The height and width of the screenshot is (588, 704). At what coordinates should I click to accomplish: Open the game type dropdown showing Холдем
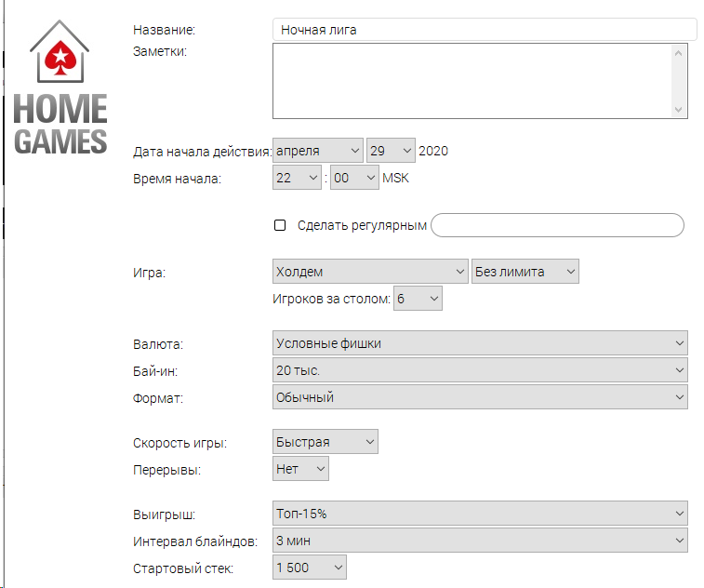tap(370, 272)
